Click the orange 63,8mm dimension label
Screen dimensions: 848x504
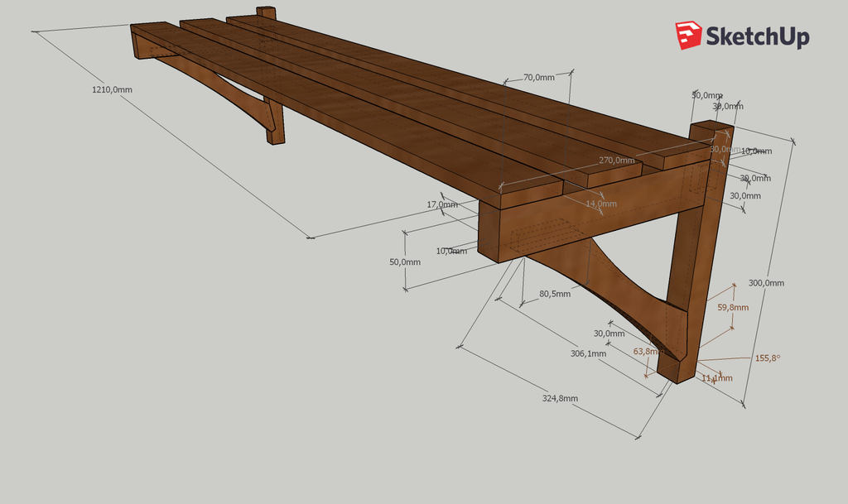(648, 351)
